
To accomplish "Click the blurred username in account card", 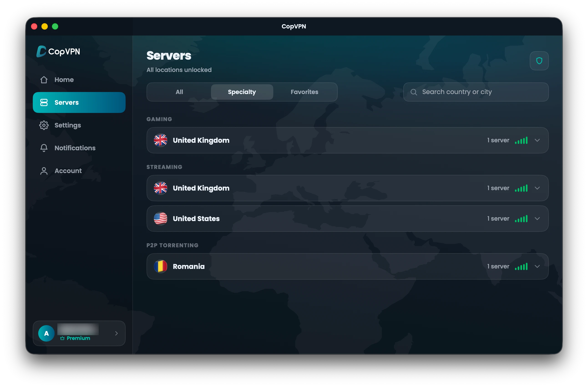I will click(78, 329).
